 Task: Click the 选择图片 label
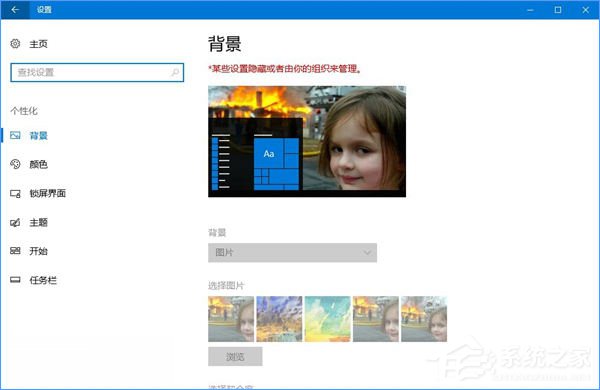click(226, 286)
